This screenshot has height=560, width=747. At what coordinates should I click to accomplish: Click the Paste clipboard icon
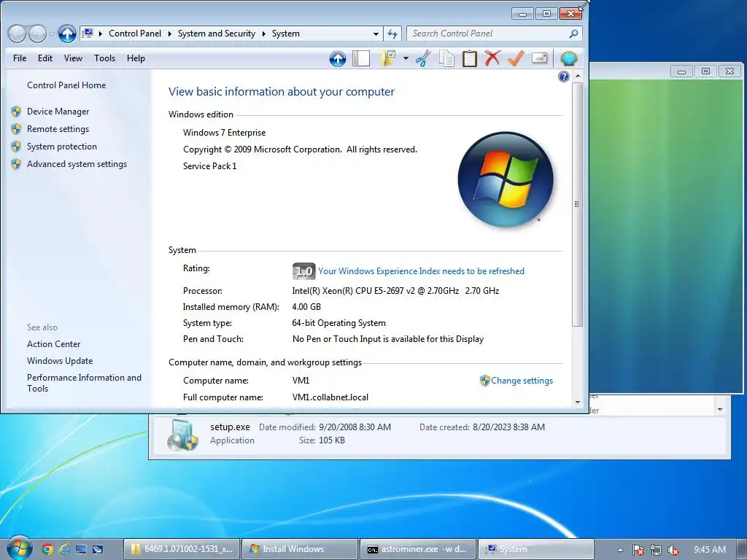[470, 58]
